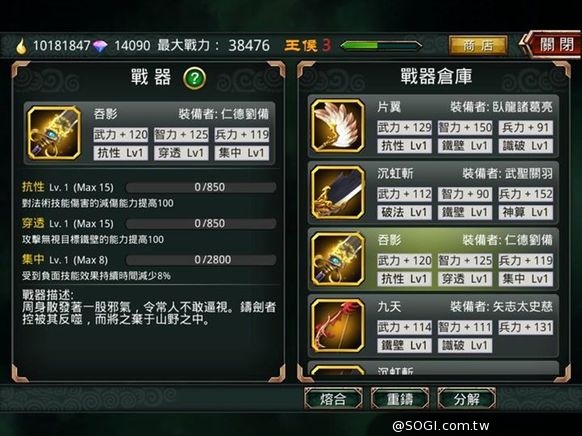Image resolution: width=582 pixels, height=436 pixels.
Task: Select the 九天 row equipped by 矢志太史慈
Action: click(433, 326)
